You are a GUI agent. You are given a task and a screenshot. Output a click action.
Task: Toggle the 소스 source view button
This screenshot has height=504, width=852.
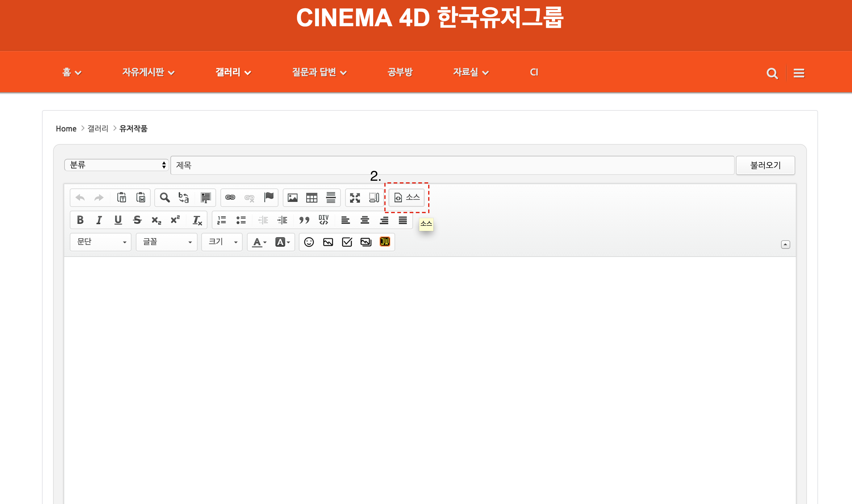(x=407, y=198)
